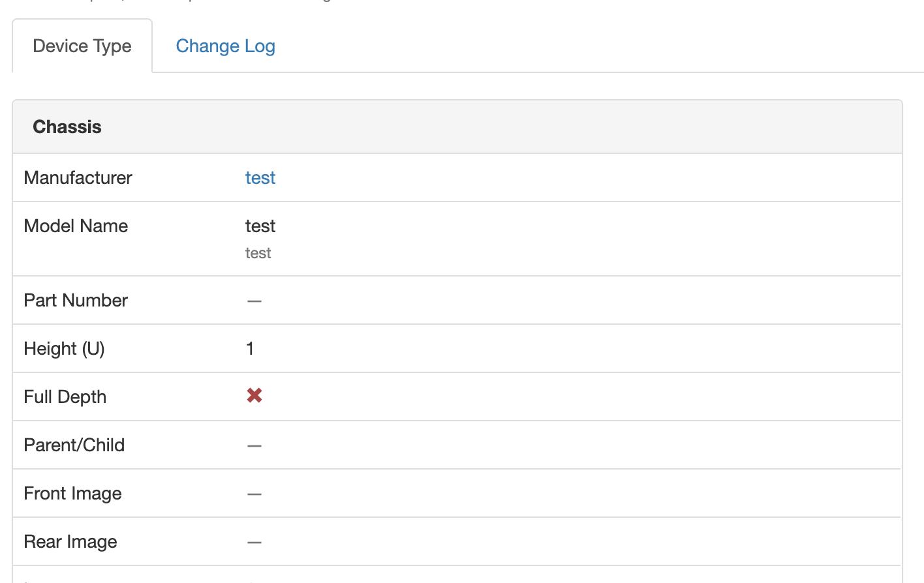The width and height of the screenshot is (924, 583).
Task: Click the Front Image empty value dash
Action: 254,494
